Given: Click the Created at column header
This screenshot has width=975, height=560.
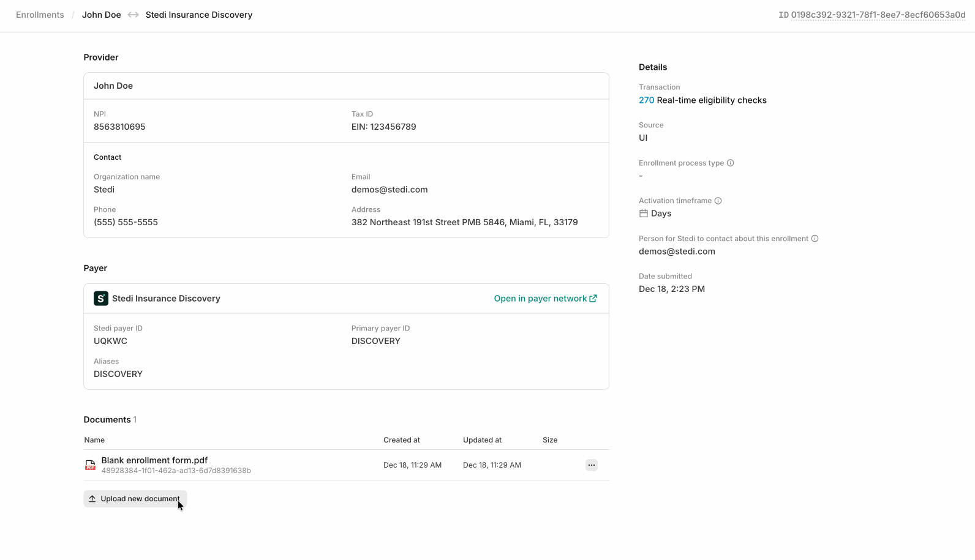Looking at the screenshot, I should pyautogui.click(x=402, y=440).
